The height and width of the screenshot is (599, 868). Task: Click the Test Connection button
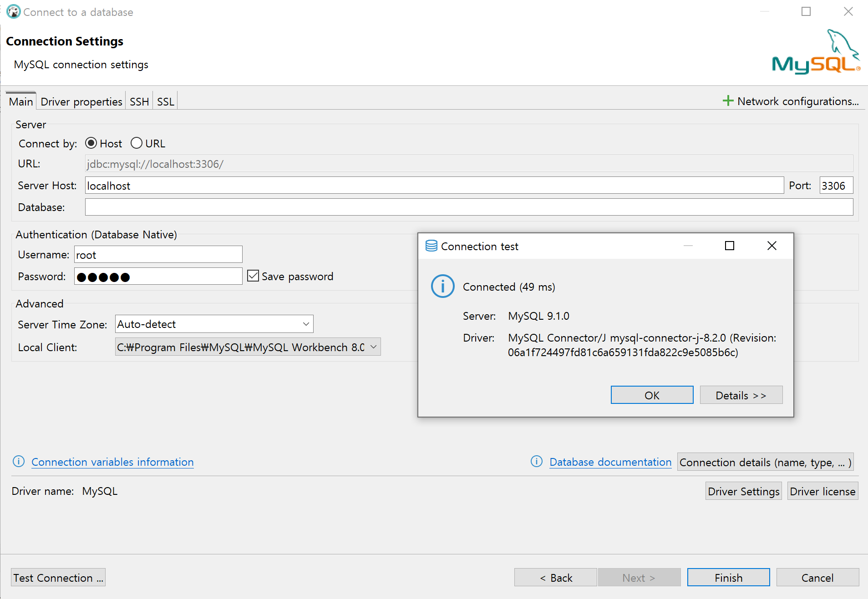[58, 578]
